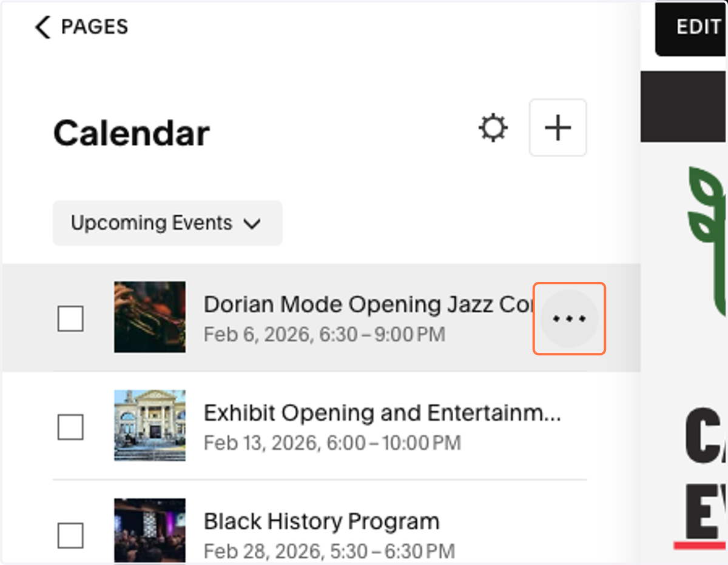Tick checkbox for Black History Program event
This screenshot has height=565, width=728.
coord(70,535)
